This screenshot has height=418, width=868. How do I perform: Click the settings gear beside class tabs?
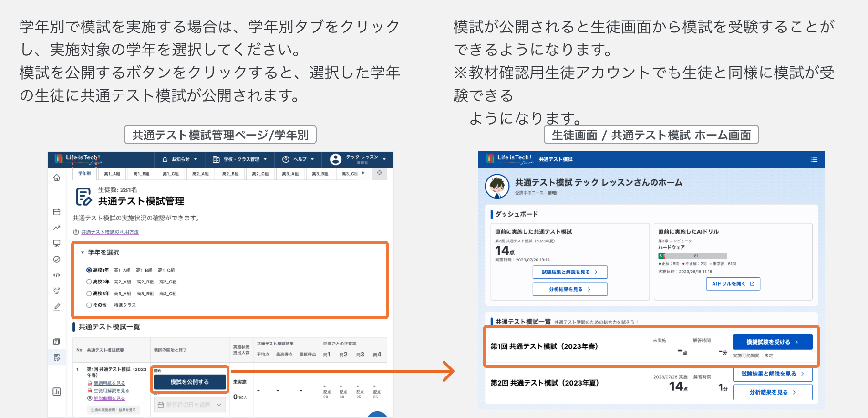380,173
